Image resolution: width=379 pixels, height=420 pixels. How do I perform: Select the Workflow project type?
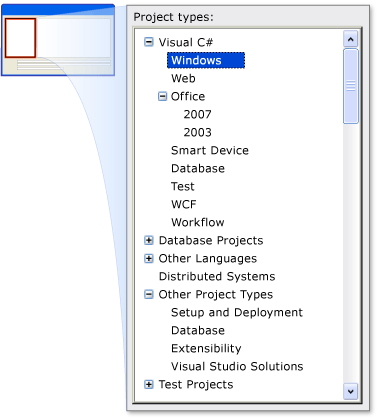click(198, 222)
